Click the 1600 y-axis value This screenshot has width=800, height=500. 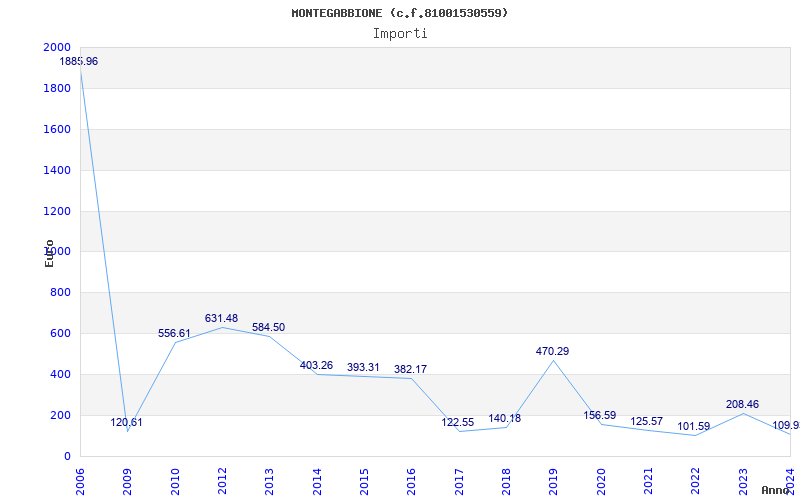click(57, 129)
